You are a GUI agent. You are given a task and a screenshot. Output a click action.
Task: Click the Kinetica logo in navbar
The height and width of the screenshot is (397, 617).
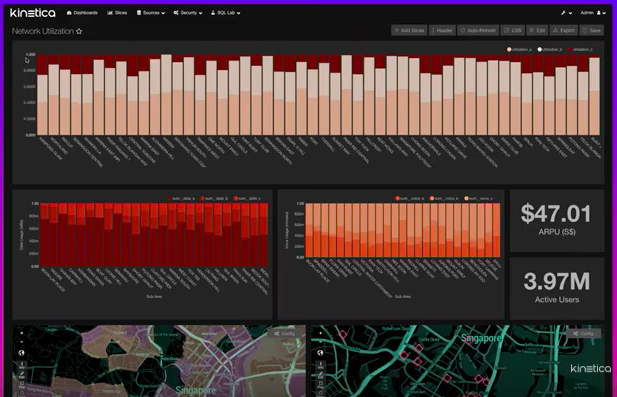(x=33, y=13)
